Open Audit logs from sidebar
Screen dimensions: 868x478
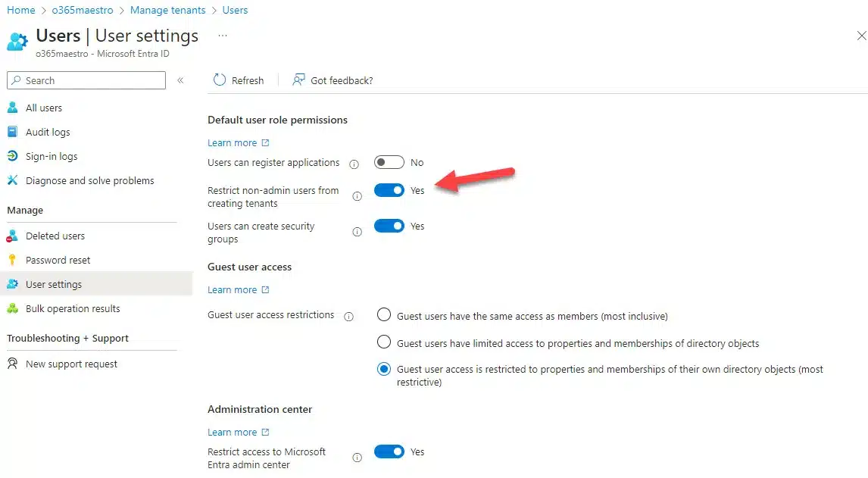click(x=47, y=133)
